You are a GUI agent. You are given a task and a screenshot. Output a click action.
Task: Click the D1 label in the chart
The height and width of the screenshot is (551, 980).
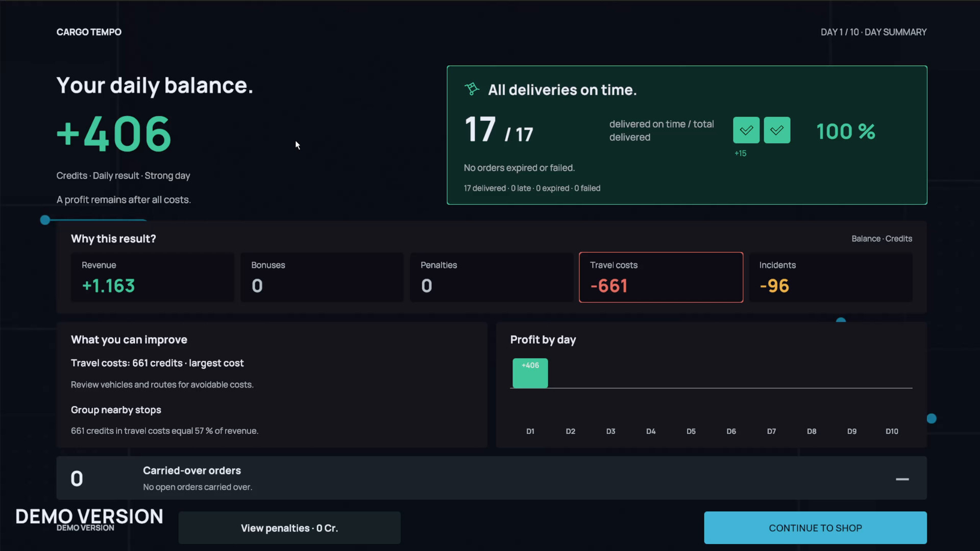(530, 431)
